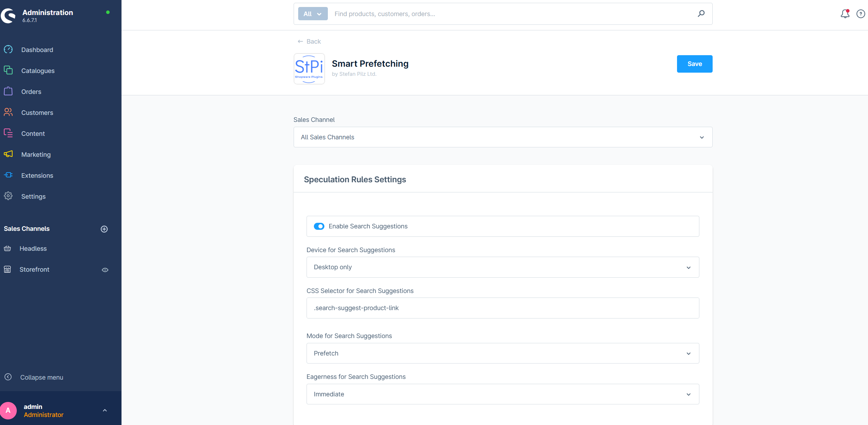Viewport: 868px width, 425px height.
Task: Click the Smart Prefetching plugin logo
Action: (x=309, y=69)
